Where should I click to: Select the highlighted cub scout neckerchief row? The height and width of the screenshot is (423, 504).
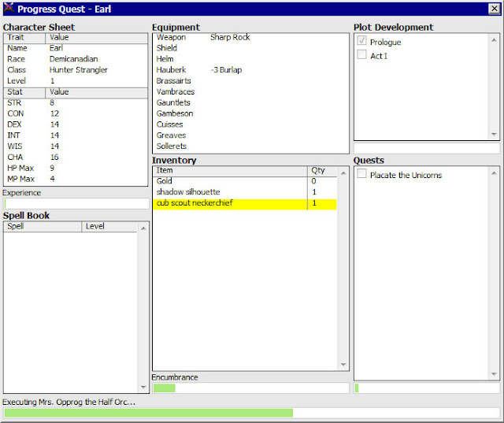point(245,203)
